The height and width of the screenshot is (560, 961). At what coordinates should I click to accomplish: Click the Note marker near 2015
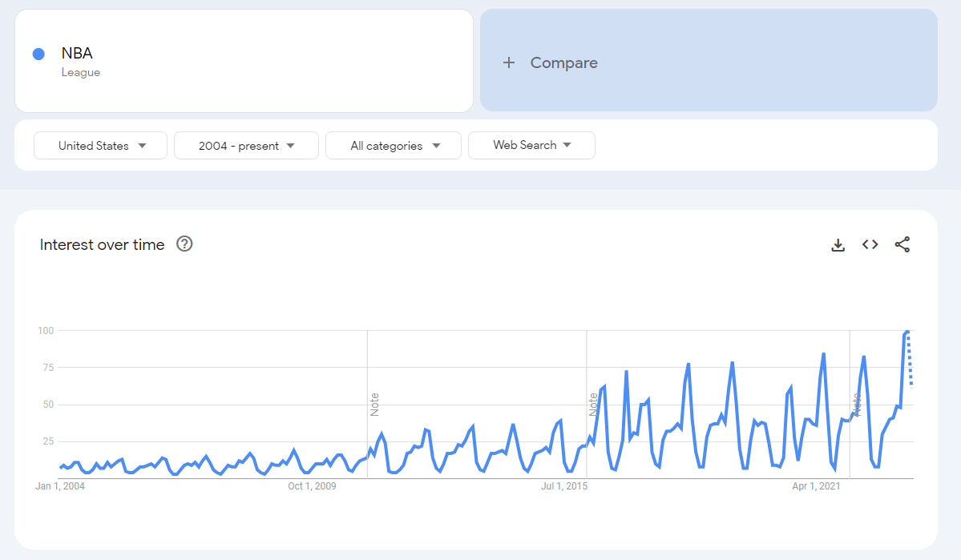pos(593,405)
